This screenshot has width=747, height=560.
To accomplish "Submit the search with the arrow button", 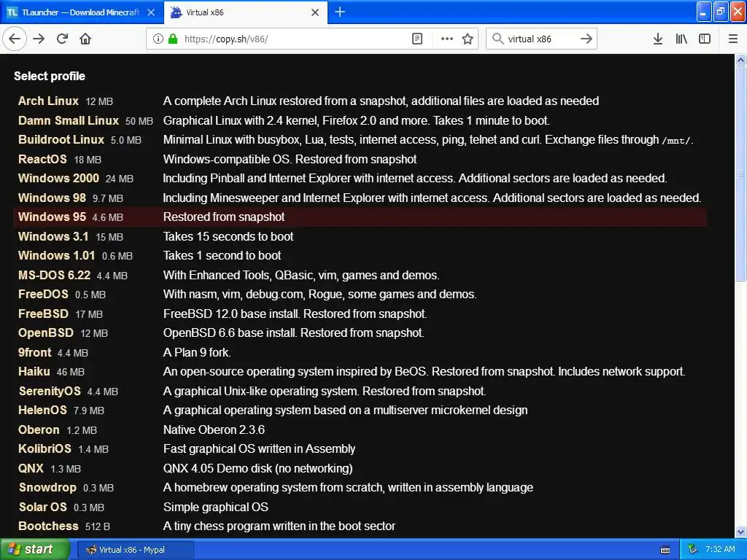I will [587, 39].
